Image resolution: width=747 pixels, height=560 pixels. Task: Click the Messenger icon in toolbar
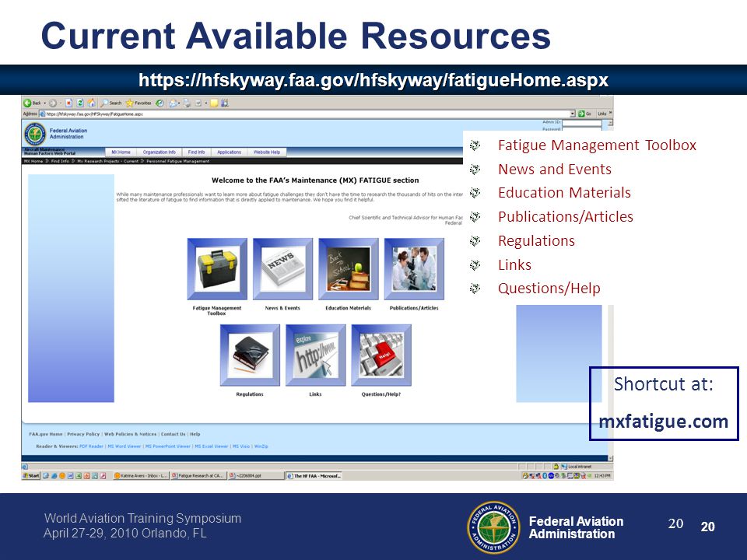(225, 103)
